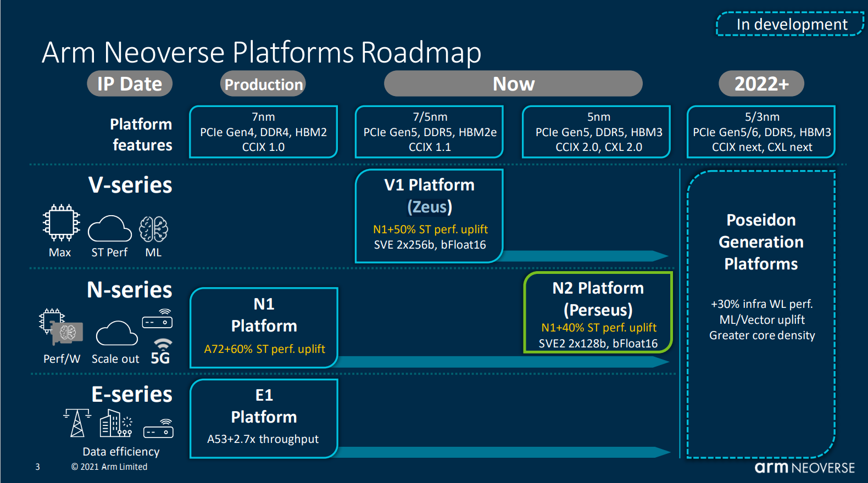This screenshot has width=868, height=483.
Task: Click the arm NEOVERSE logo
Action: (805, 468)
